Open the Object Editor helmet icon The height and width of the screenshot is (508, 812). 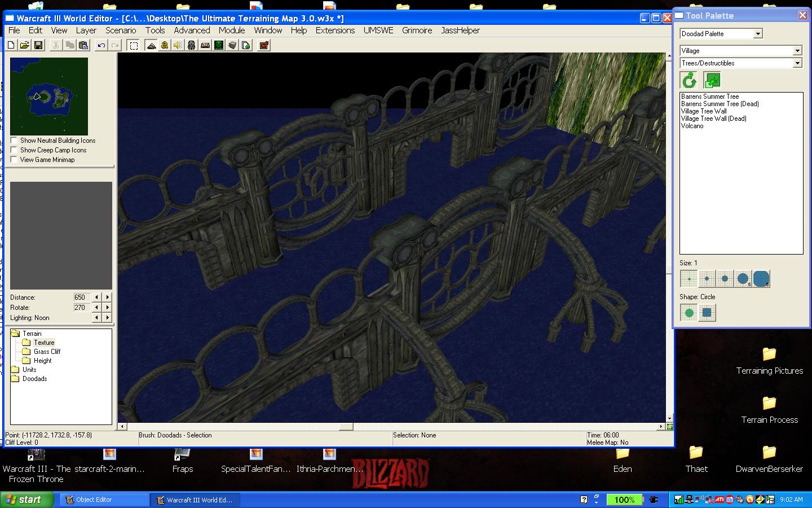192,45
